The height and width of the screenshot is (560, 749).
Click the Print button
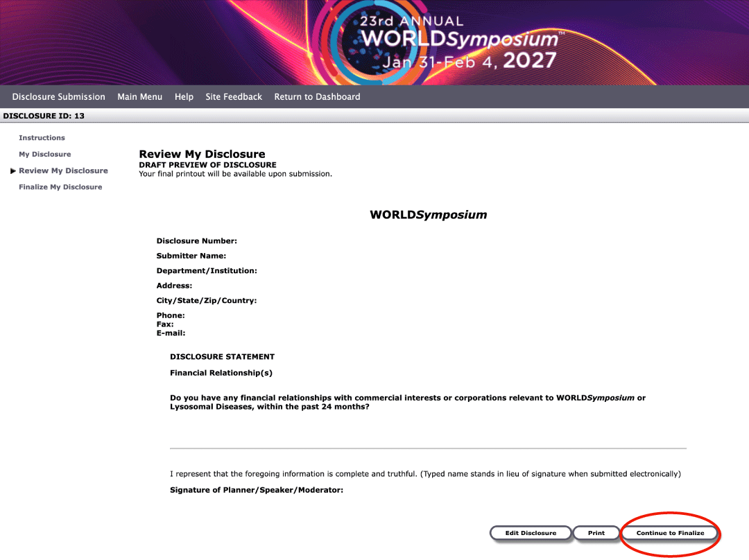(x=596, y=533)
